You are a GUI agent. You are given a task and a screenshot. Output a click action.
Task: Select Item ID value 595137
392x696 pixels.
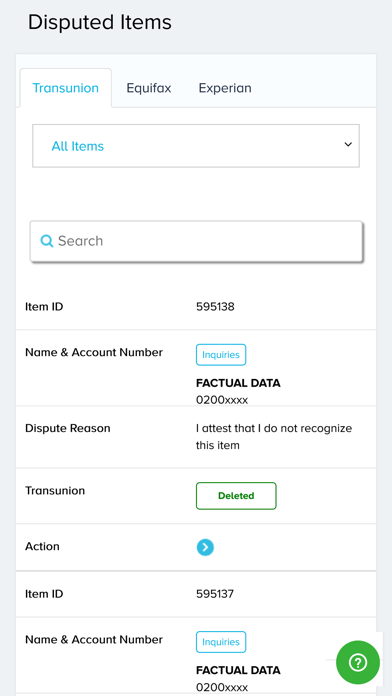(x=215, y=594)
